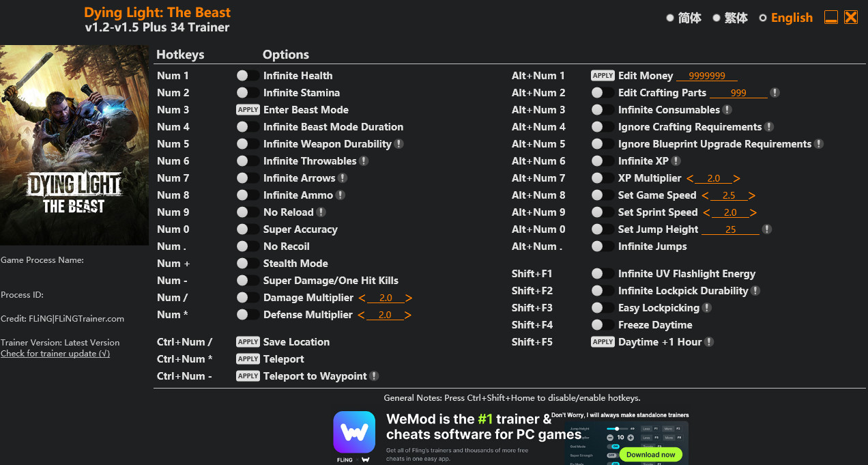Click the WeMod app logo icon

coord(354,432)
